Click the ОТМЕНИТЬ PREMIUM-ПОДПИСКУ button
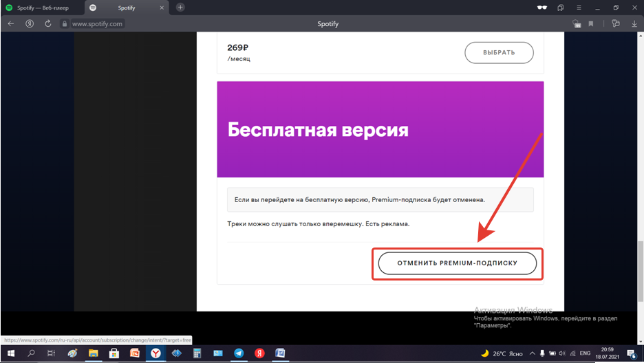This screenshot has height=363, width=644. 458,263
